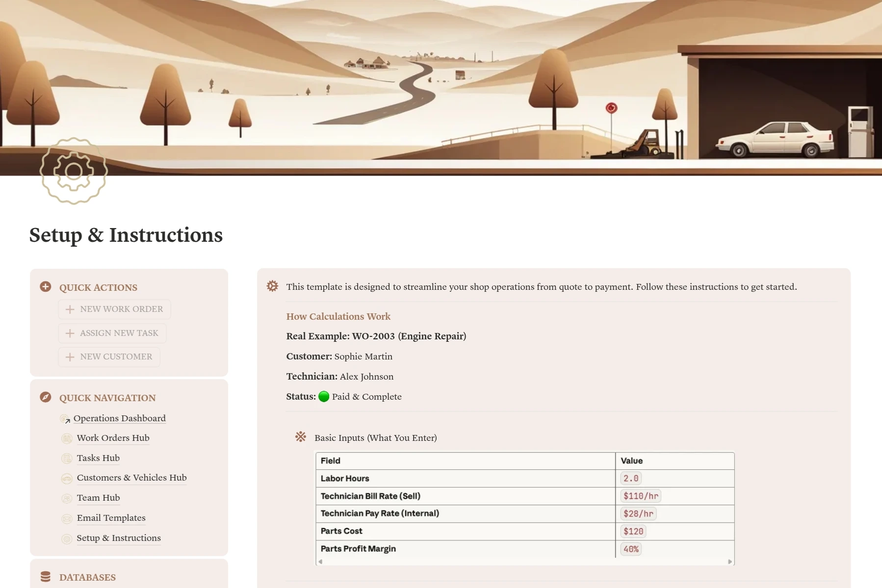The width and height of the screenshot is (882, 588).
Task: Navigate to the Team Hub page
Action: 98,498
